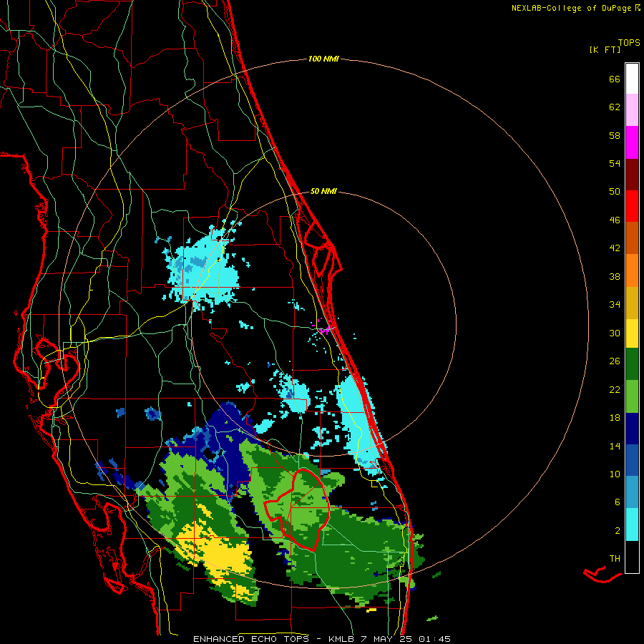Click the magenta 58 kft legend swatch
The width and height of the screenshot is (644, 644).
tap(632, 142)
